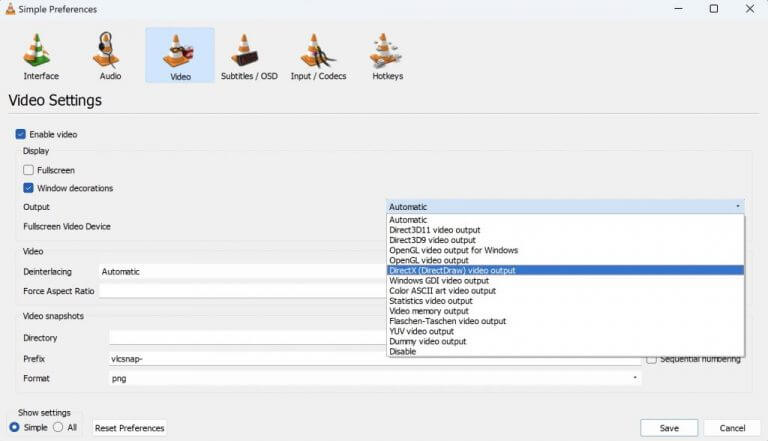Choose Windows GDI video output
768x441 pixels.
565,281
